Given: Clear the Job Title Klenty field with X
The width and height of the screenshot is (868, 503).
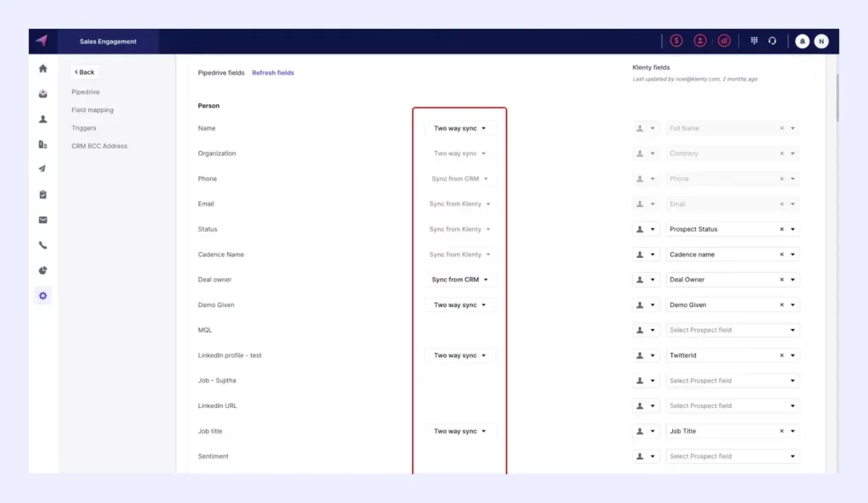Looking at the screenshot, I should (782, 431).
